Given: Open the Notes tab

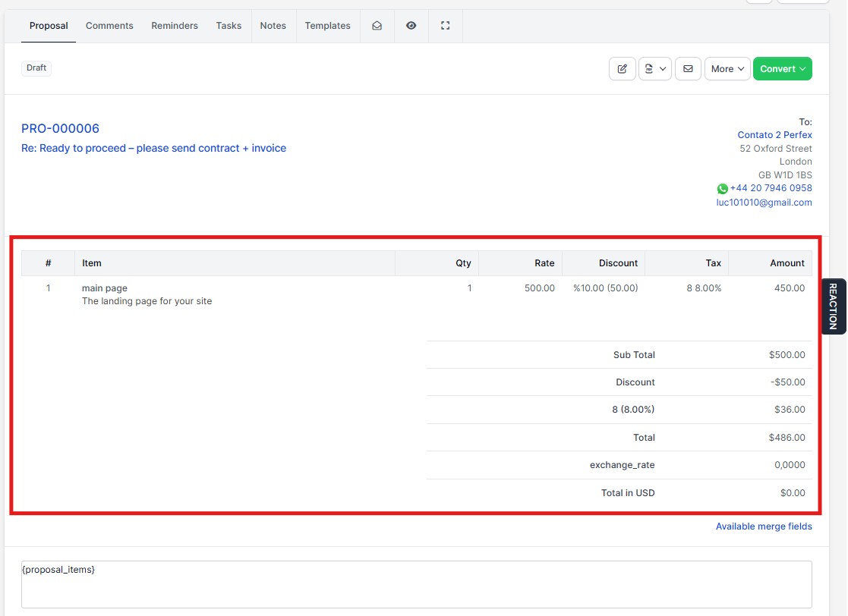Looking at the screenshot, I should coord(273,25).
